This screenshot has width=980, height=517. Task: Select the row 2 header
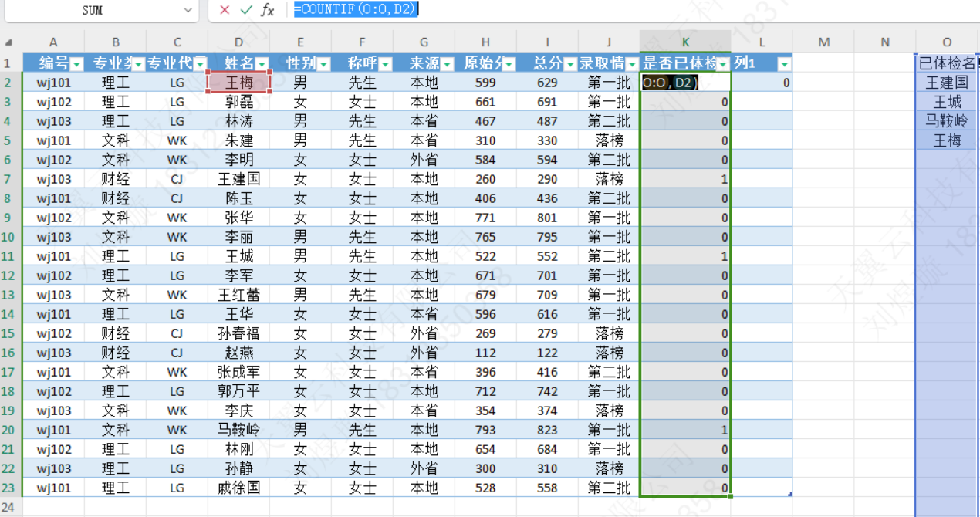click(11, 83)
